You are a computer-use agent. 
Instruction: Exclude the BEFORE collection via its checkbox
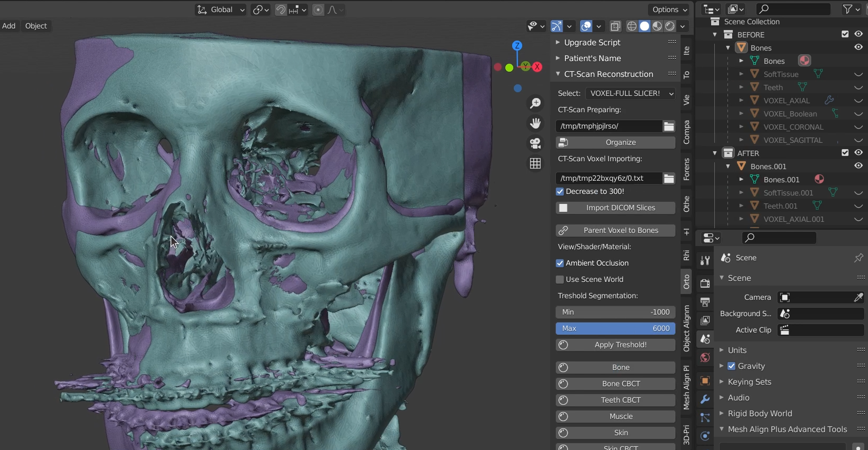tap(845, 34)
